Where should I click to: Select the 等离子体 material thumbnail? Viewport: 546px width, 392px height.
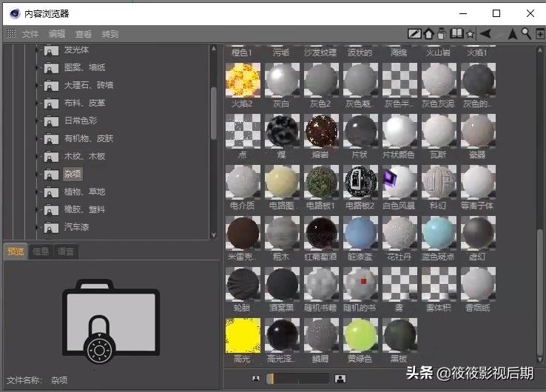click(478, 182)
